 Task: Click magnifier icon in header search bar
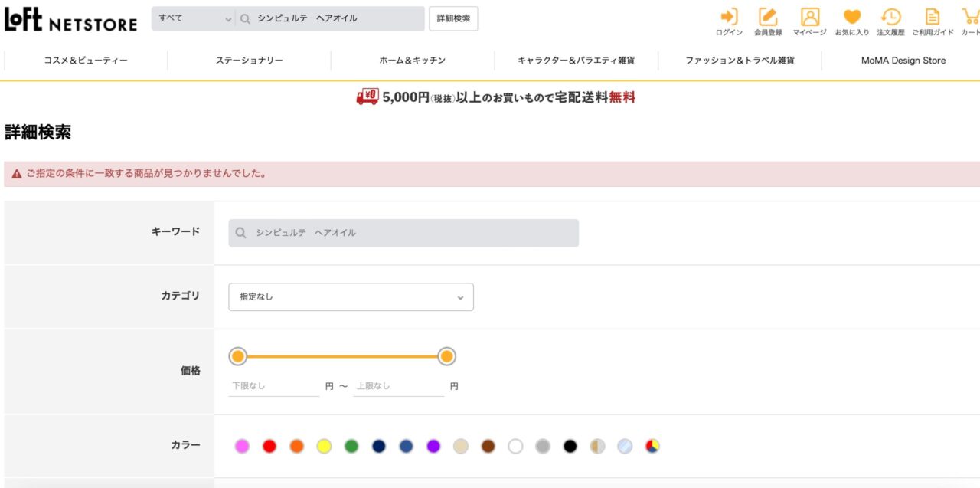(245, 18)
